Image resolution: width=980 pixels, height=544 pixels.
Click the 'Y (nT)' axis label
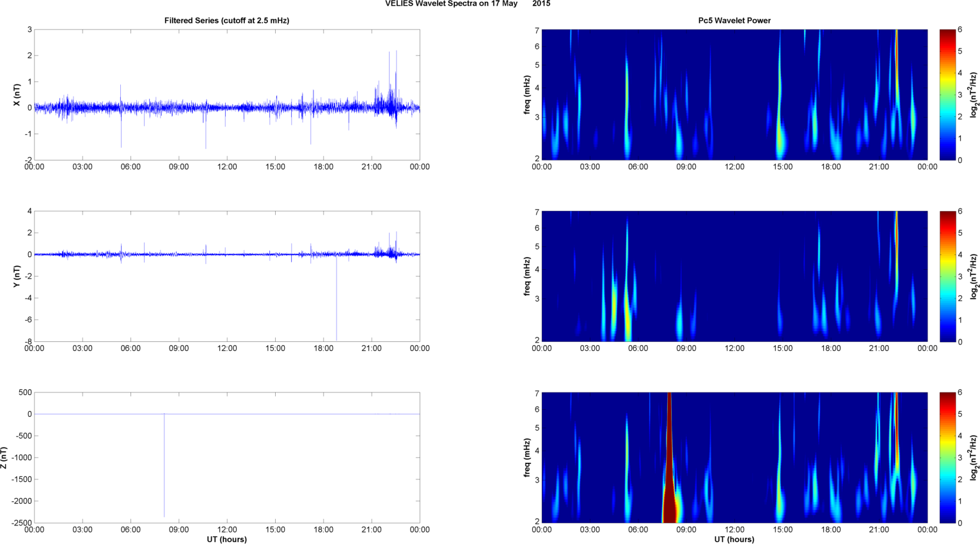18,276
